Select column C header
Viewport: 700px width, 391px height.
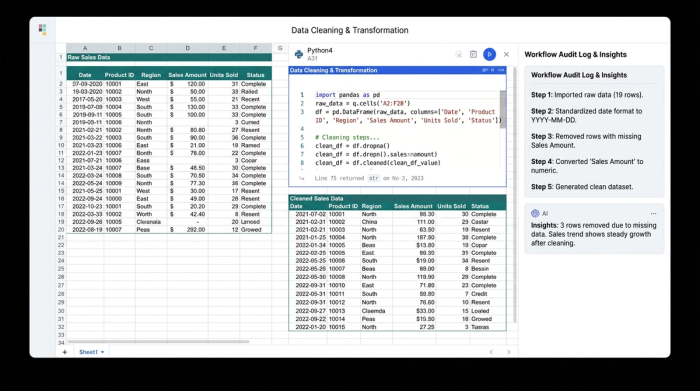pos(151,48)
